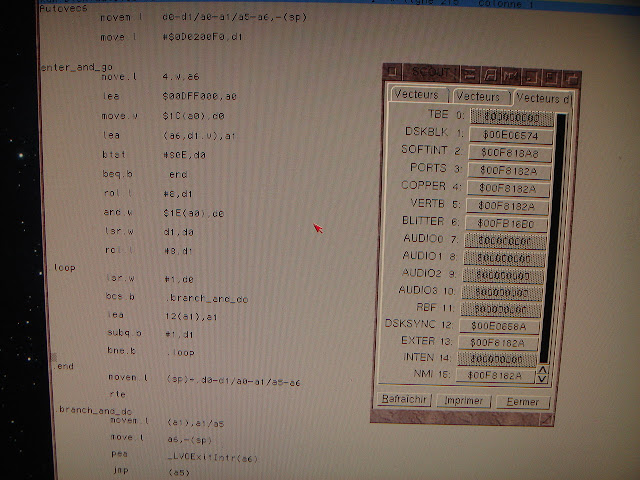This screenshot has height=480, width=640.
Task: Click the AUDIO1 8 value field
Action: coord(504,259)
